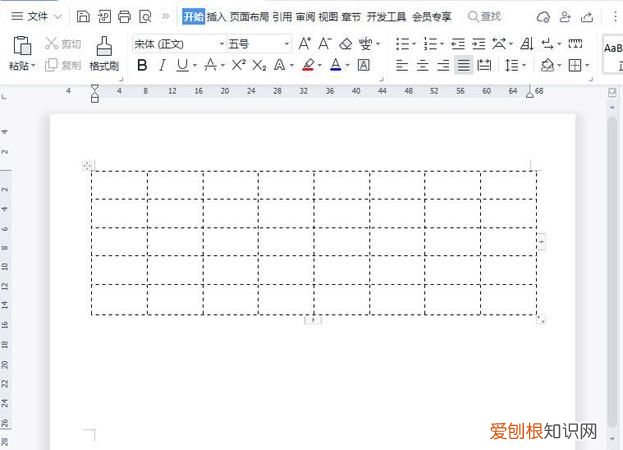Switch to 插入 tab
Screen dimensions: 623x450
[216, 17]
